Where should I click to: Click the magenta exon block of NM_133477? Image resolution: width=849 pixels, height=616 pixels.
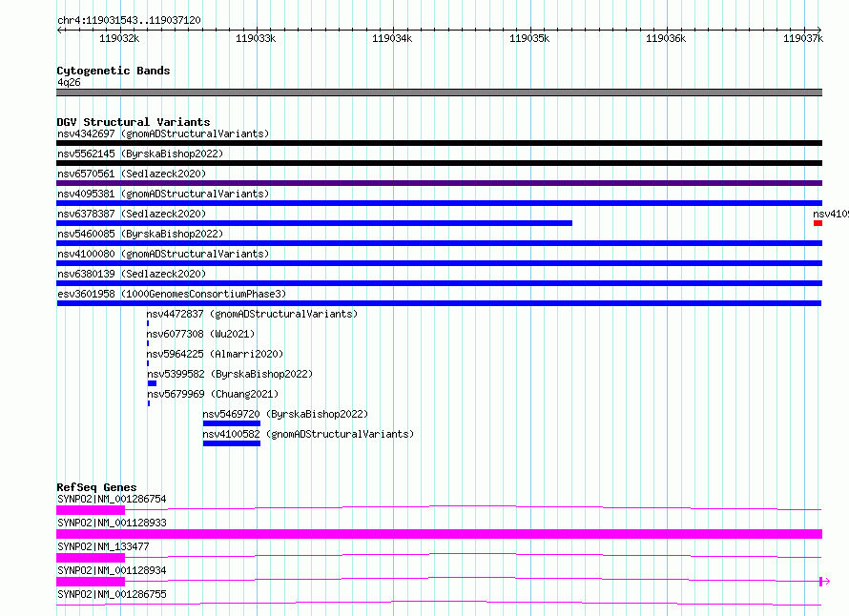tap(91, 558)
